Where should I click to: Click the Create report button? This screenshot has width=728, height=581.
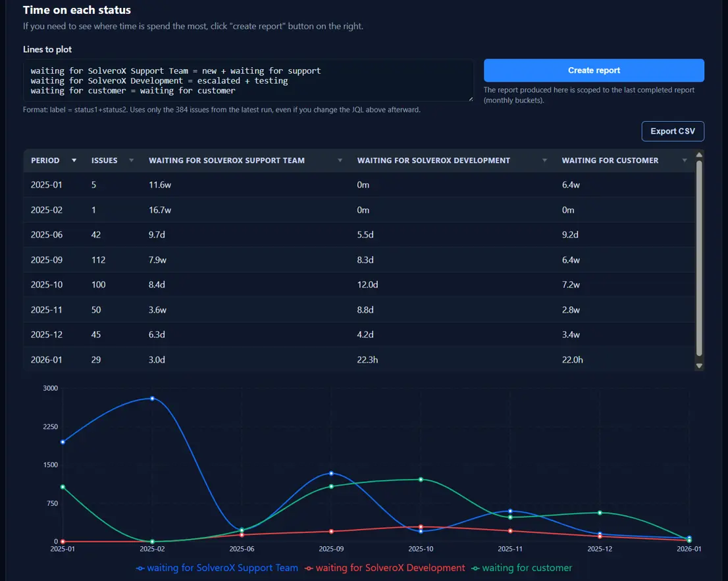[593, 70]
